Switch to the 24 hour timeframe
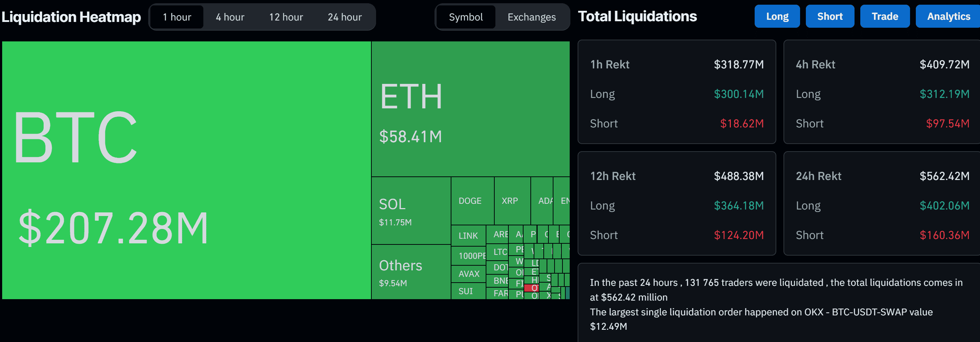 tap(344, 17)
